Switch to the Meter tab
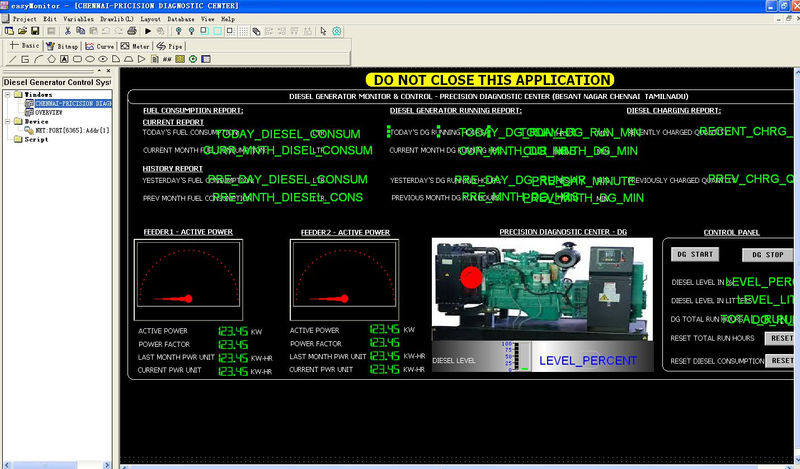Screen dimensions: 800x469 [x=135, y=46]
